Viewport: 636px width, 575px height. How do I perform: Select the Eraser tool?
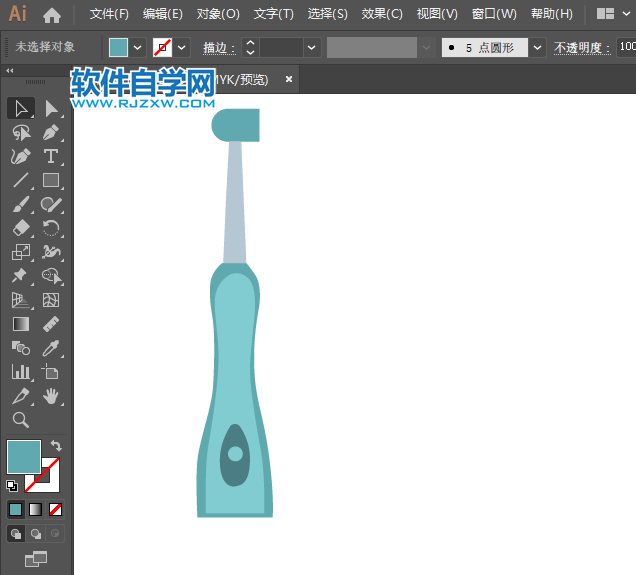coord(20,228)
